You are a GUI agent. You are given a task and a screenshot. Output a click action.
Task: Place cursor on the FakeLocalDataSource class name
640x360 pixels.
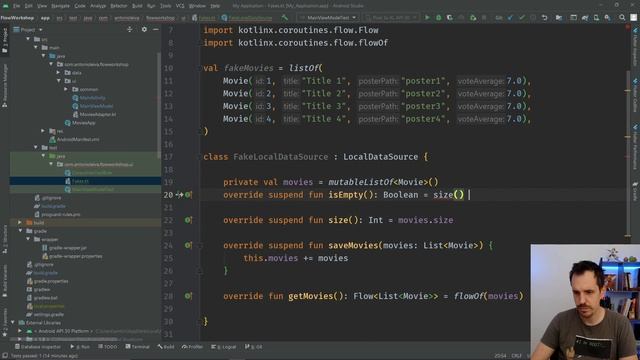tap(280, 157)
